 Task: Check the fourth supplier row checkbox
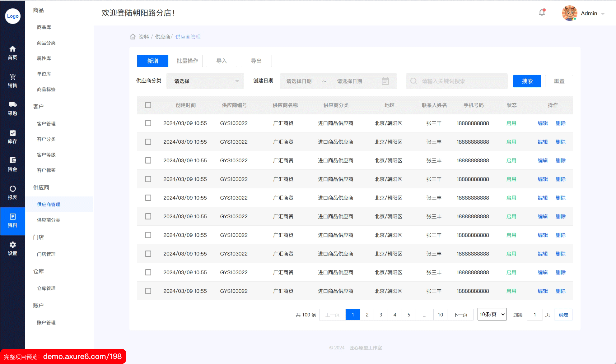(x=148, y=179)
